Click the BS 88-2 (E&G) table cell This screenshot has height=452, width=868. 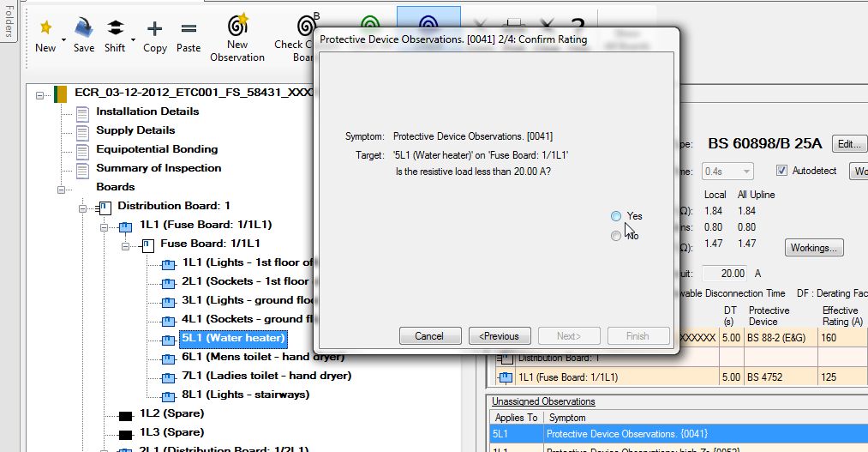(x=781, y=337)
